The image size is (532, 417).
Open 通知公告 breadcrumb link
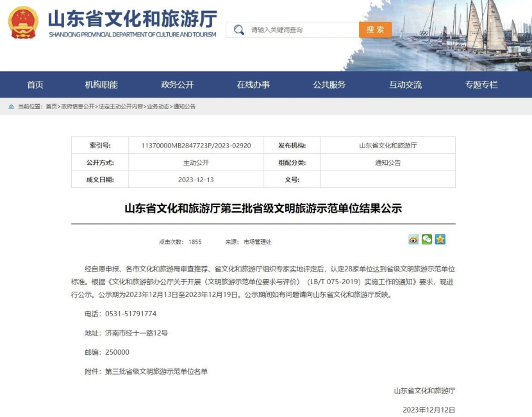pos(185,106)
